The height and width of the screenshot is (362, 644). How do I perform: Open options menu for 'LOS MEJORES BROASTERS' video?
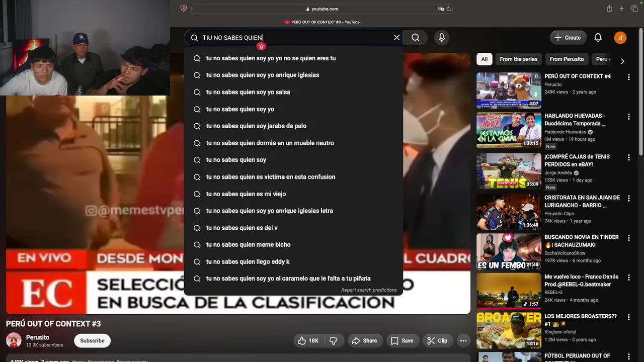pyautogui.click(x=628, y=317)
